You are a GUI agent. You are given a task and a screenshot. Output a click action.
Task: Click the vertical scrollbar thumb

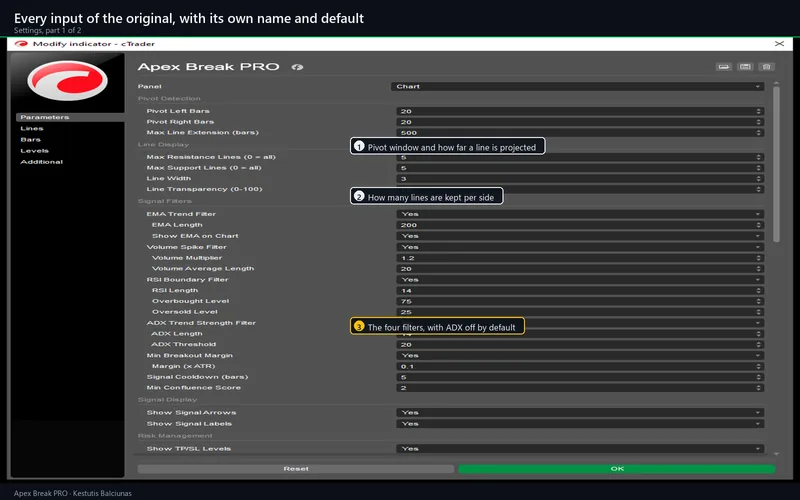click(x=776, y=164)
